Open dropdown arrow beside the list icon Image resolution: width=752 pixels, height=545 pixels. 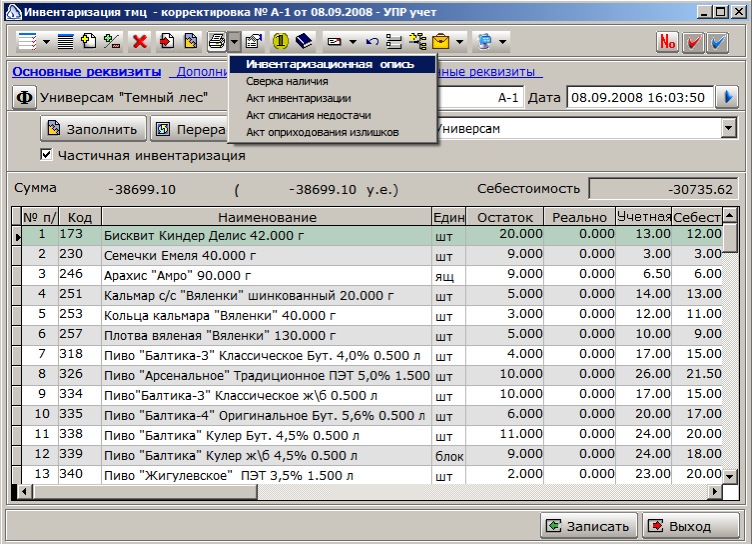click(x=46, y=42)
